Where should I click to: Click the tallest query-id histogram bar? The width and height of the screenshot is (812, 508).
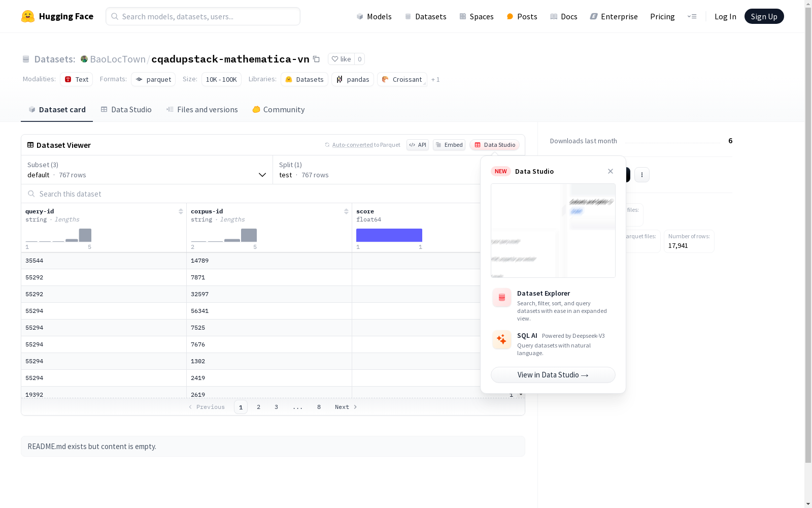(85, 235)
